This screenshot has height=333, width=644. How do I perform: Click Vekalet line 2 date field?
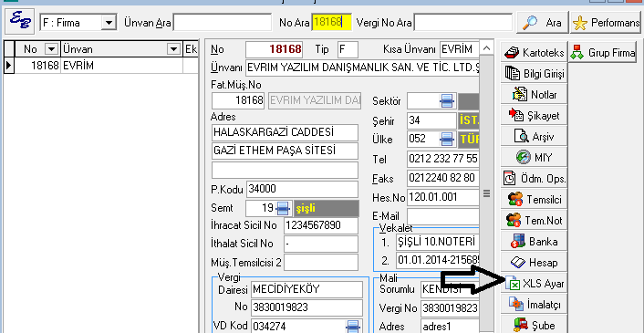tap(438, 260)
